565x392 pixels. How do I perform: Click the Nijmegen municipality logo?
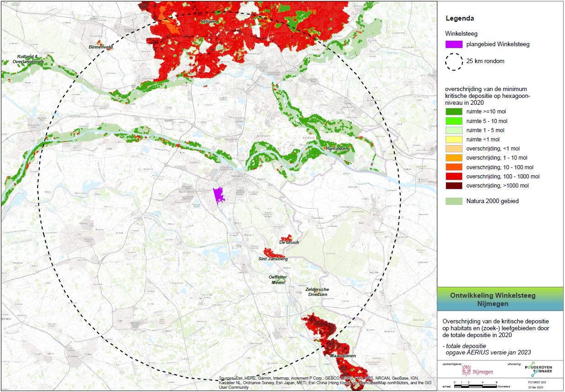point(477,371)
